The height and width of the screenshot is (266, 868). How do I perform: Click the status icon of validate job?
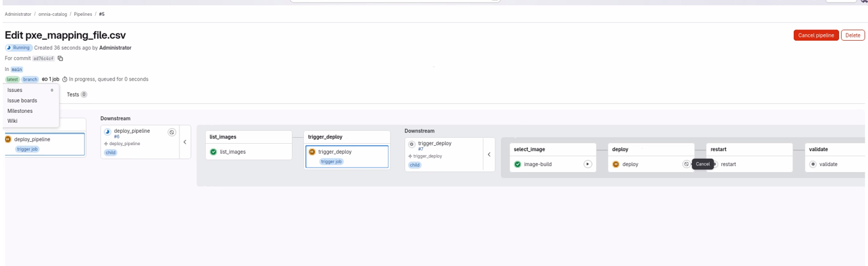(813, 164)
